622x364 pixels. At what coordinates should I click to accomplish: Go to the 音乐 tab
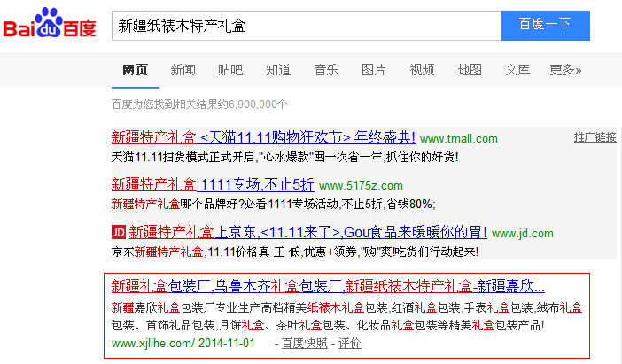tap(326, 70)
